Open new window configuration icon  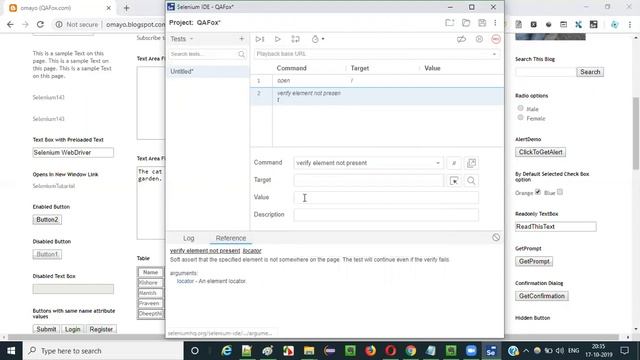click(471, 163)
